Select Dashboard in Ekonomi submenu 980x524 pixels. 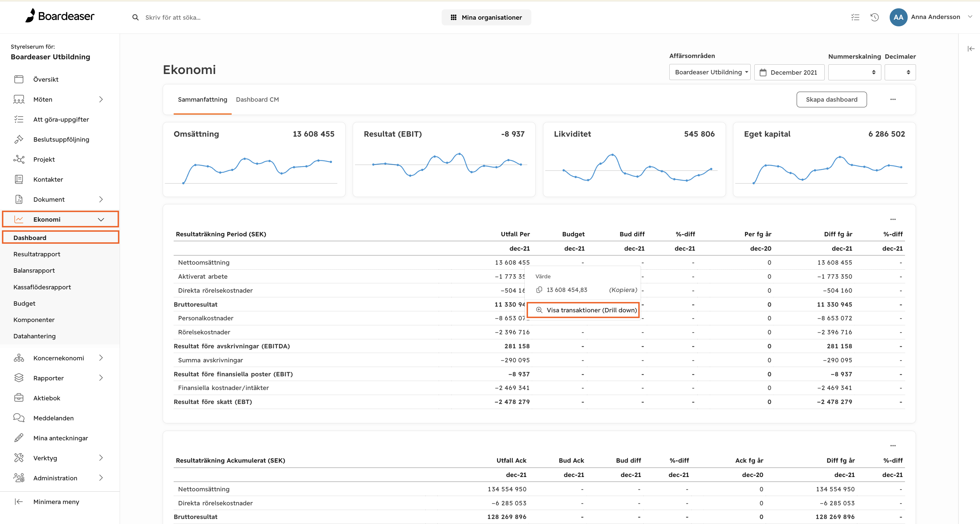[60, 237]
